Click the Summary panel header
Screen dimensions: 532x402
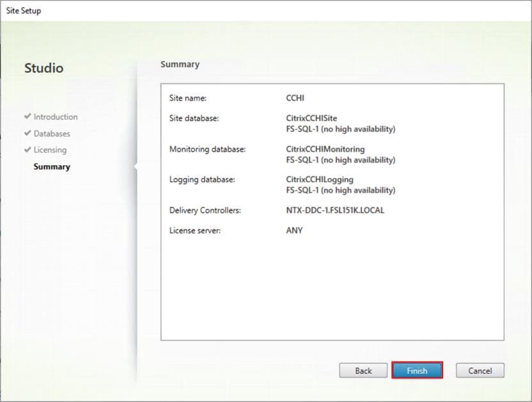180,64
